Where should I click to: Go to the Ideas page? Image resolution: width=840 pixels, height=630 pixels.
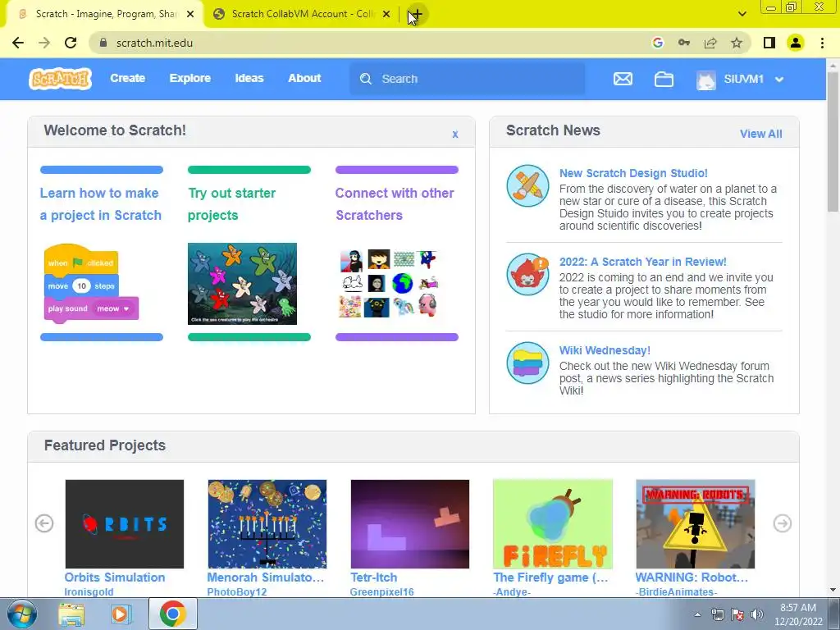coord(249,78)
